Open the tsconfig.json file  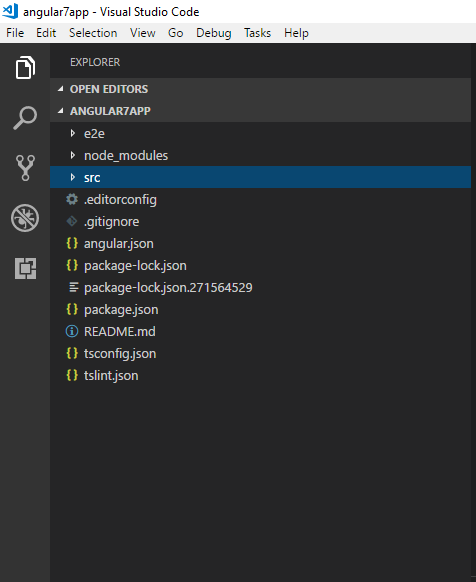[120, 353]
